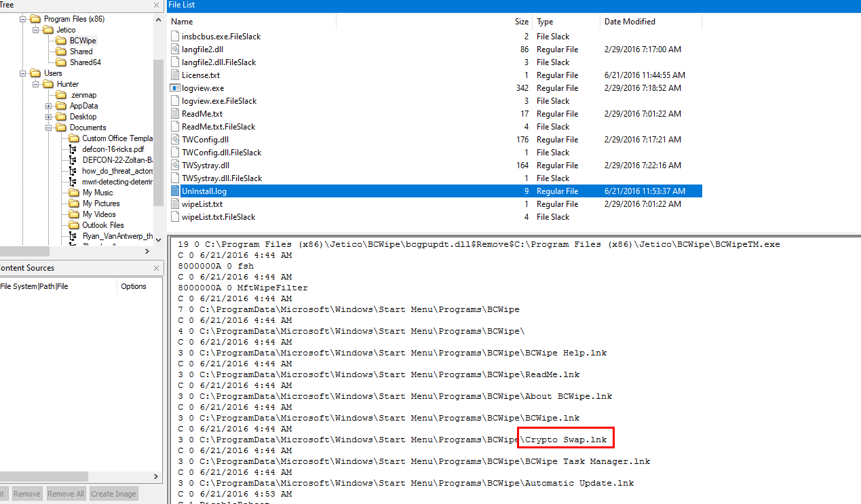Click the File System|Path|File column header
Image resolution: width=861 pixels, height=504 pixels.
[x=58, y=286]
